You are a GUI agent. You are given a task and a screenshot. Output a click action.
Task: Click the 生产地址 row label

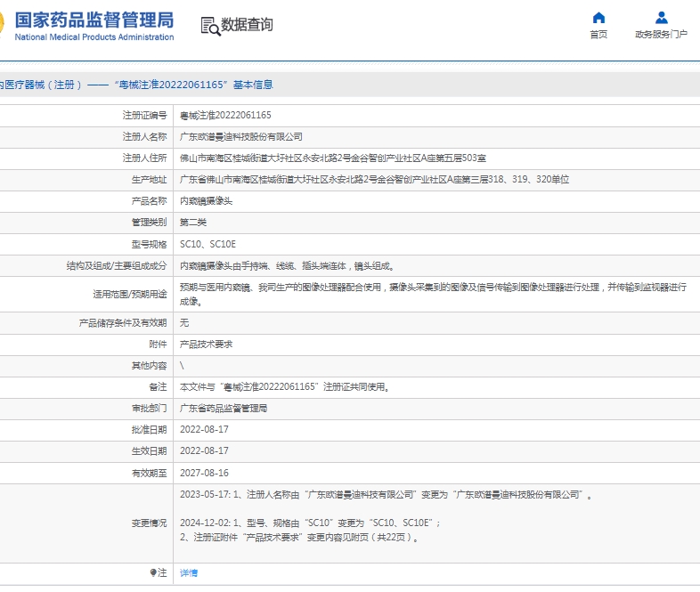pyautogui.click(x=149, y=179)
